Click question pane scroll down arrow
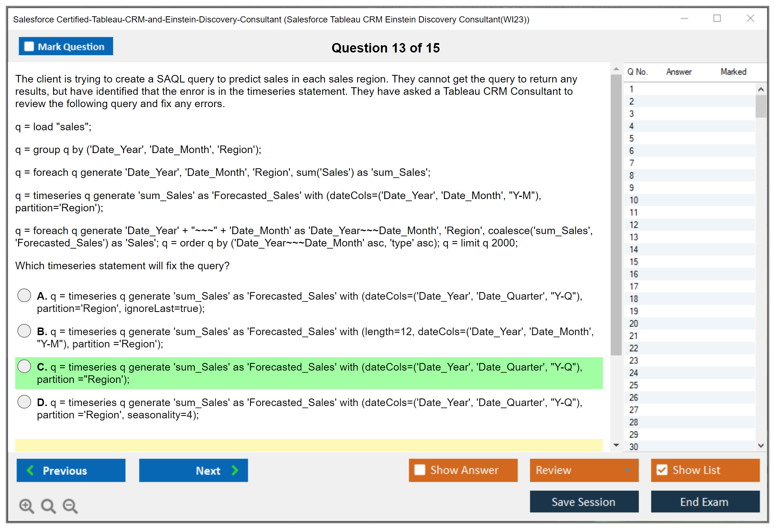 tap(616, 445)
